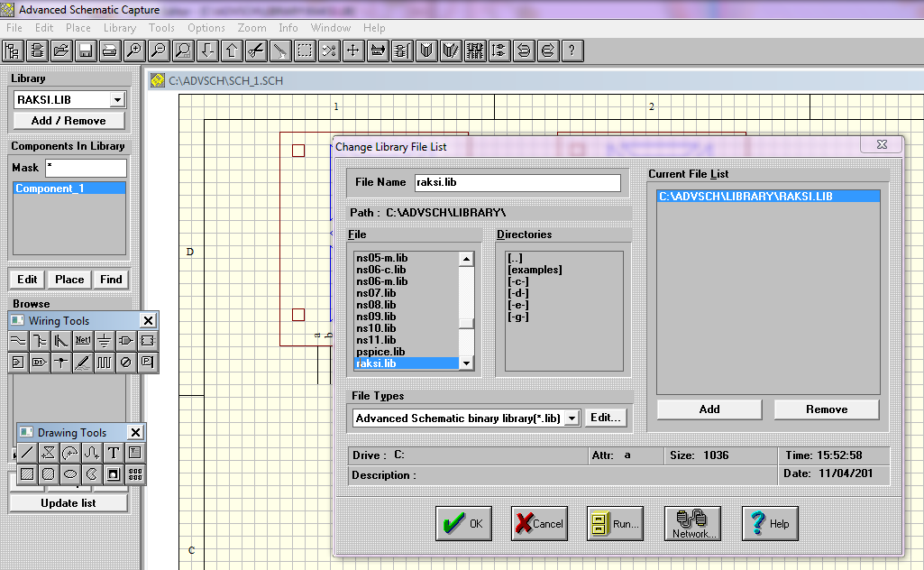Image resolution: width=924 pixels, height=570 pixels.
Task: Select pspice.lib in the File list
Action: [x=380, y=352]
